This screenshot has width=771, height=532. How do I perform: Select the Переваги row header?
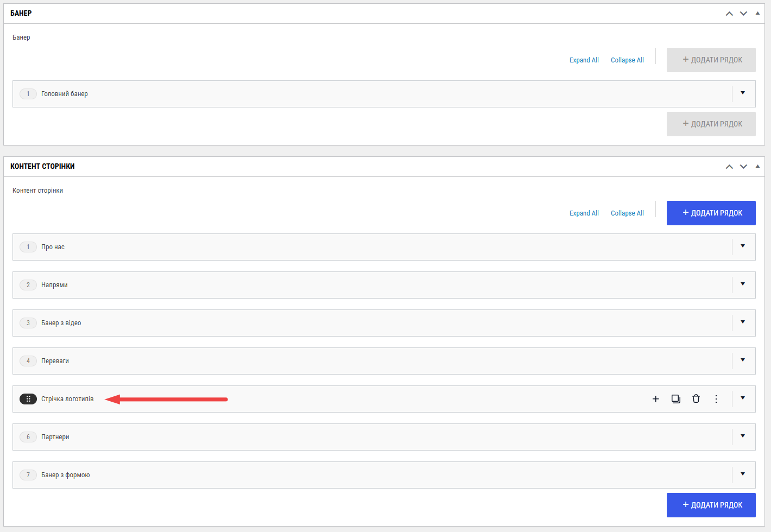pyautogui.click(x=384, y=361)
